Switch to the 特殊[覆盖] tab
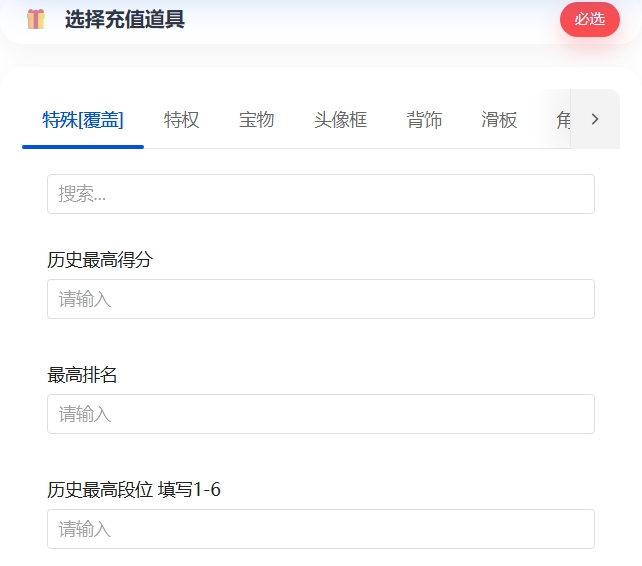 (83, 121)
